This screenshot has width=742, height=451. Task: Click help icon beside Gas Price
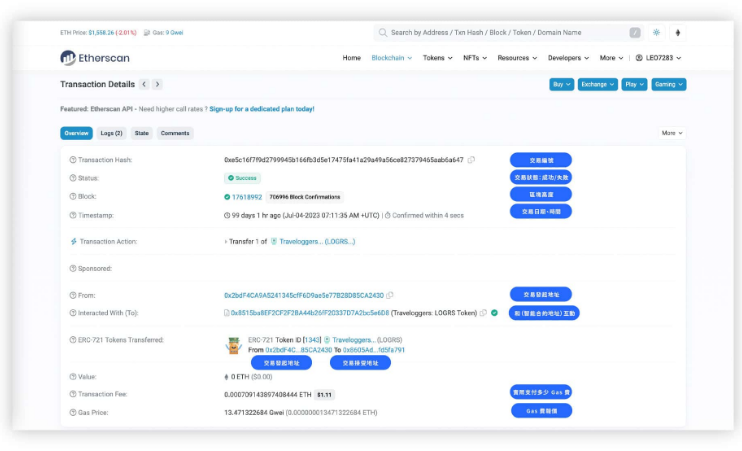point(73,412)
